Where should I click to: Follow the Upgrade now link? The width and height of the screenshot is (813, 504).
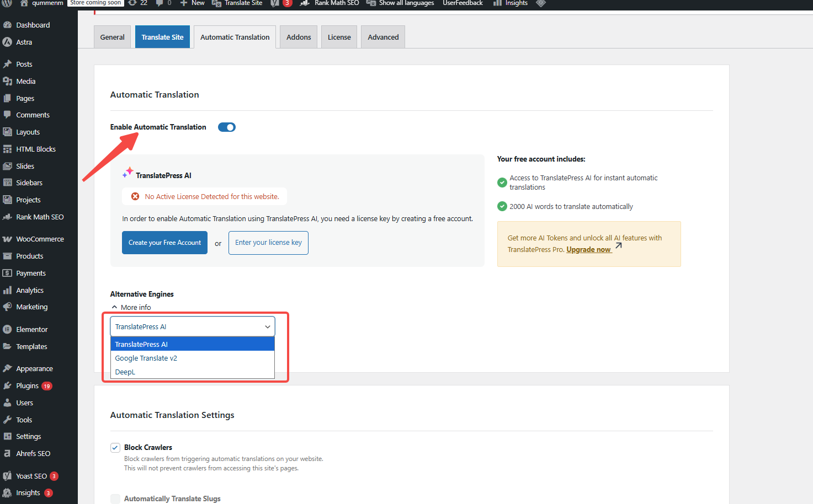pyautogui.click(x=588, y=250)
